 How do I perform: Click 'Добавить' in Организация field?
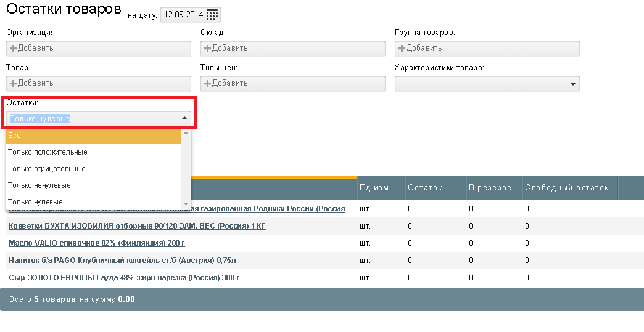click(35, 48)
